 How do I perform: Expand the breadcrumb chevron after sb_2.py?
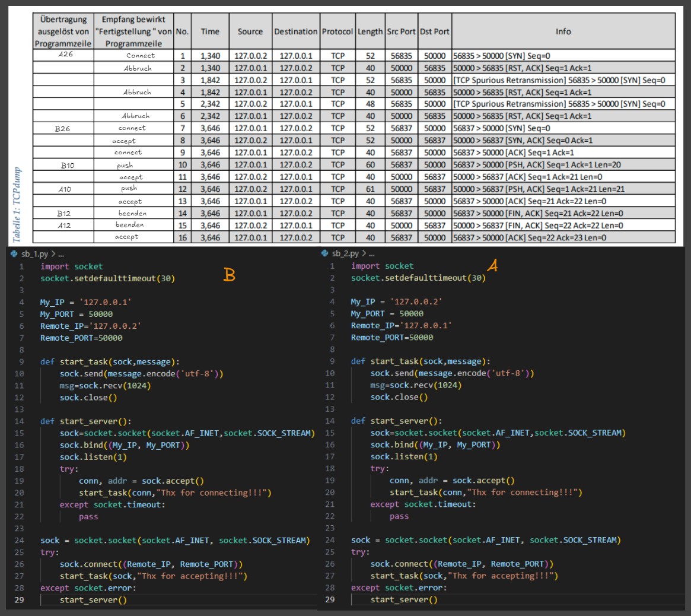pyautogui.click(x=364, y=253)
